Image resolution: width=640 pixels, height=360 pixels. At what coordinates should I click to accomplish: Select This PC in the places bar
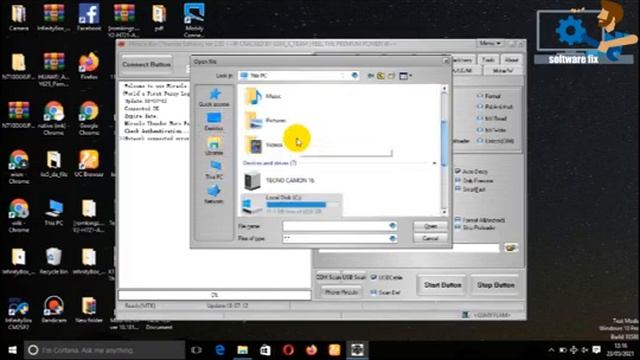point(214,170)
